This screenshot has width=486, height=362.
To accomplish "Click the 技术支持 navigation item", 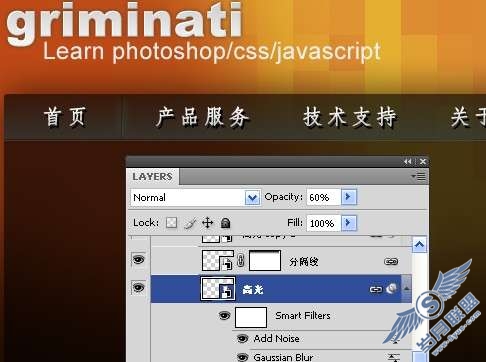I will [x=350, y=117].
